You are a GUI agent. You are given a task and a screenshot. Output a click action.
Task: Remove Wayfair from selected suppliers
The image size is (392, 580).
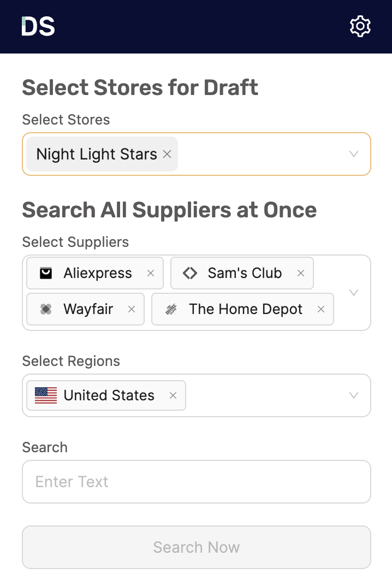131,309
